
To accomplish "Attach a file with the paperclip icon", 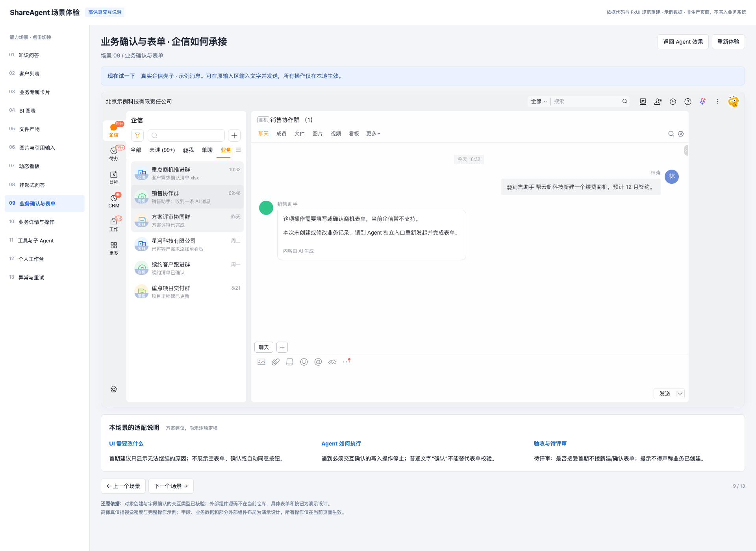I will click(x=276, y=362).
